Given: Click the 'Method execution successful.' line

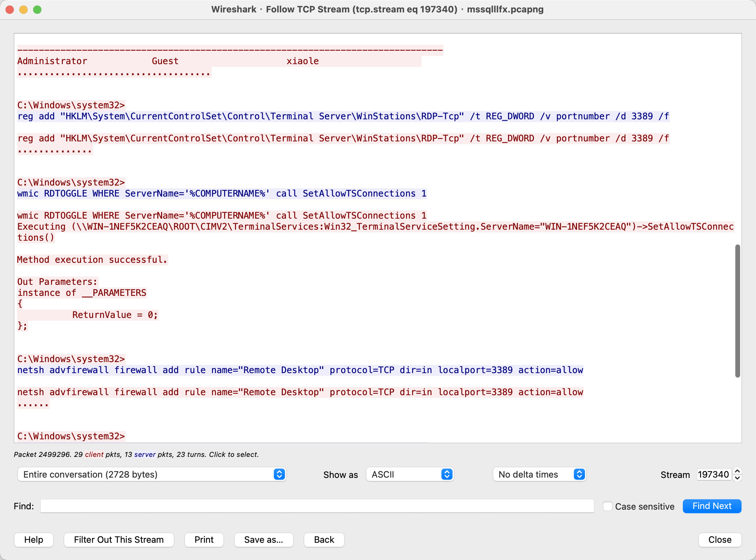Looking at the screenshot, I should click(x=92, y=260).
